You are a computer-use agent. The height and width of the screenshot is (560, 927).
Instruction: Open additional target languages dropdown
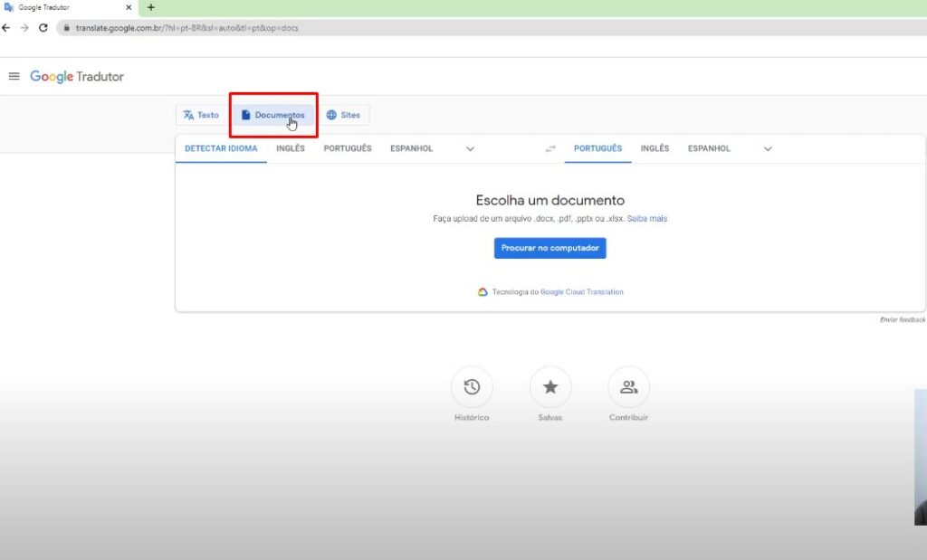[x=768, y=148]
